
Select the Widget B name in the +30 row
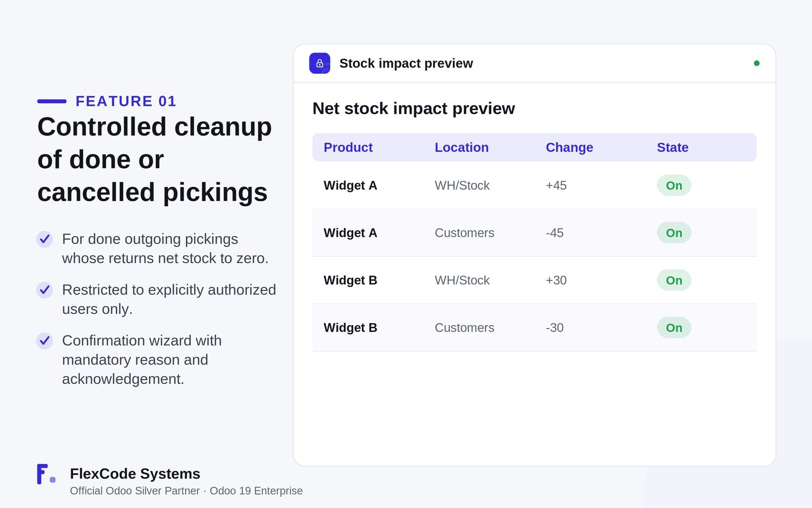[351, 280]
